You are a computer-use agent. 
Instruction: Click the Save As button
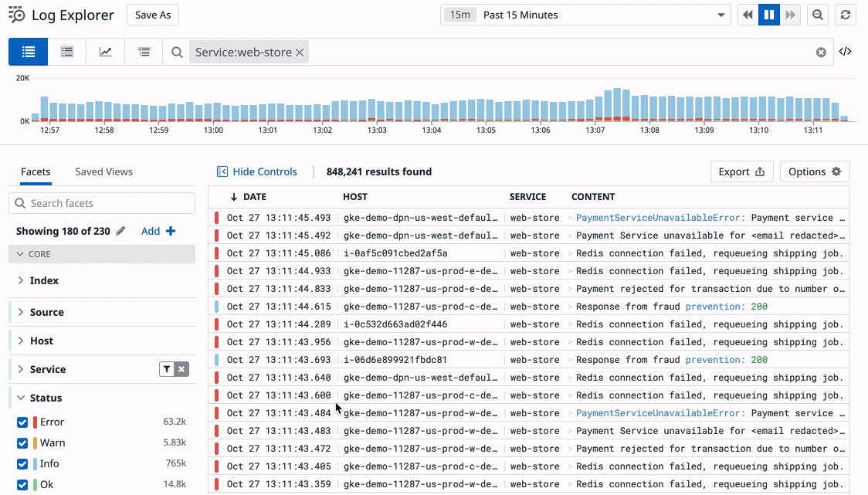coord(152,14)
